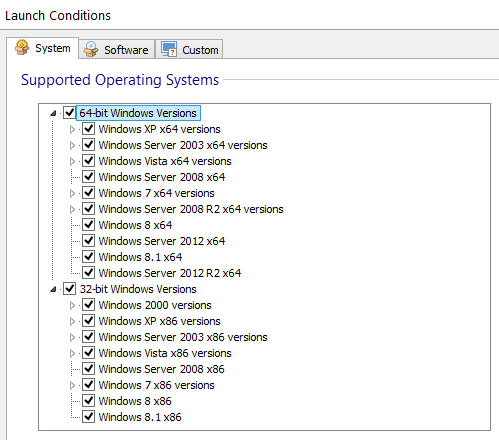Uncheck Windows Server 2012 x64 checkbox

(89, 241)
